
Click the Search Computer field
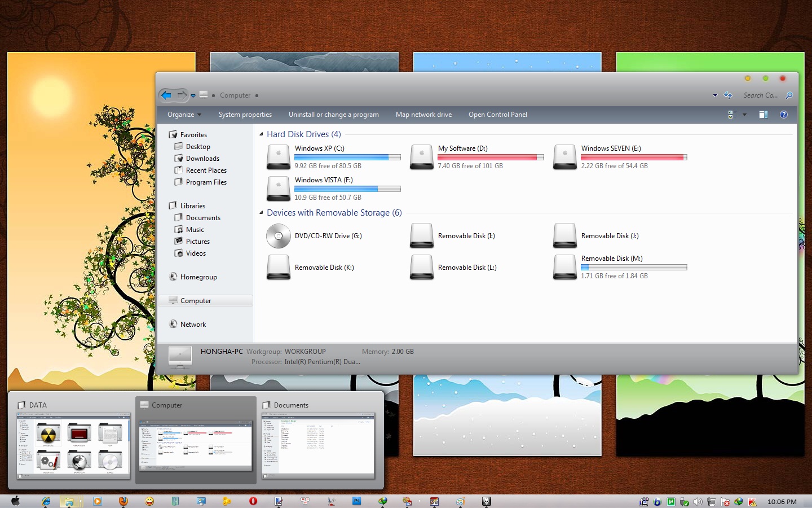pos(761,95)
